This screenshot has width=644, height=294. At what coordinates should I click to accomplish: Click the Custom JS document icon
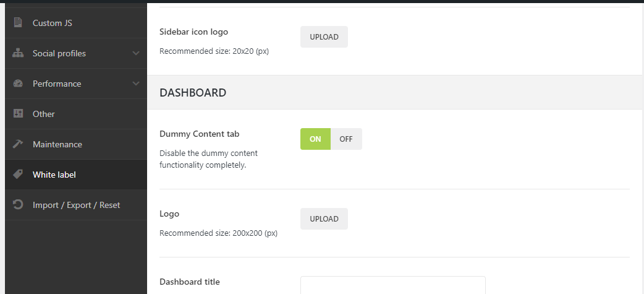[18, 23]
